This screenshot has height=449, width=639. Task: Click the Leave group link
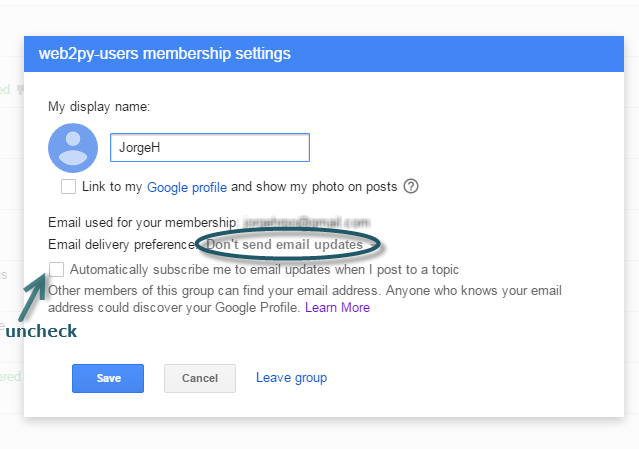coord(291,378)
